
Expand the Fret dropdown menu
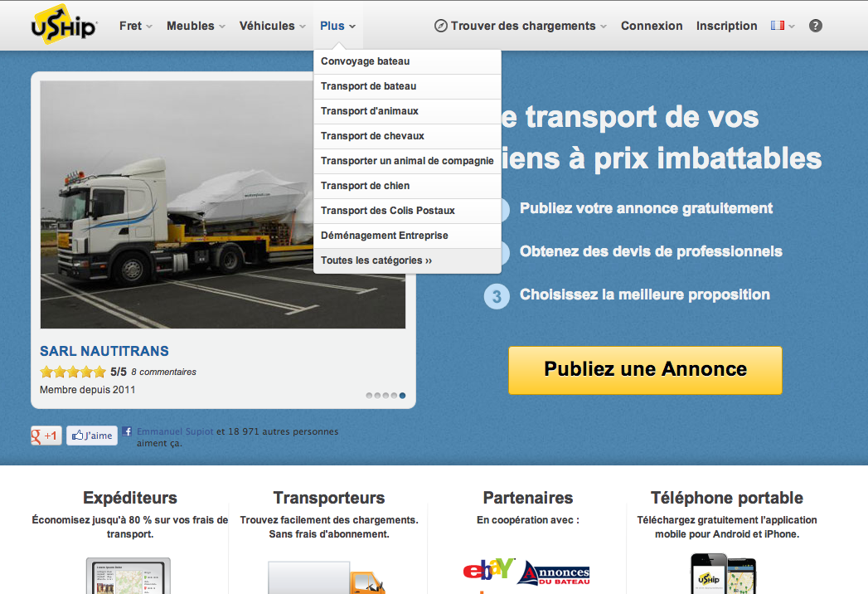click(136, 26)
